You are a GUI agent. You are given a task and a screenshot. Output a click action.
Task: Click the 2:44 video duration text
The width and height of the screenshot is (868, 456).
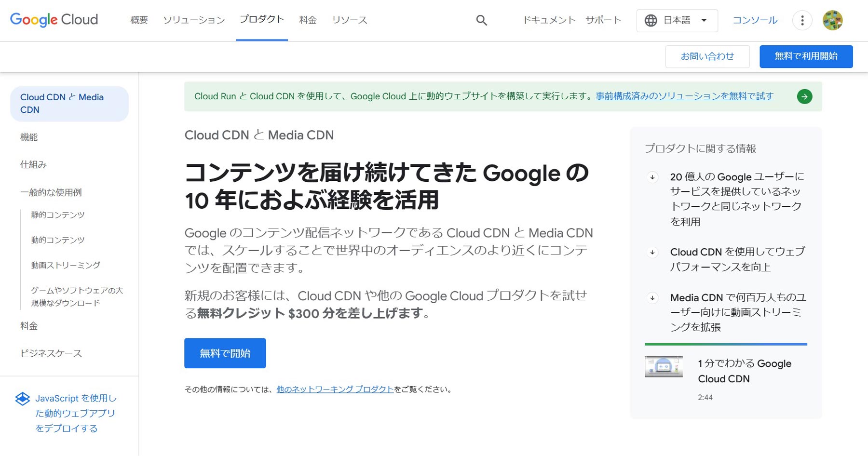[x=705, y=398]
